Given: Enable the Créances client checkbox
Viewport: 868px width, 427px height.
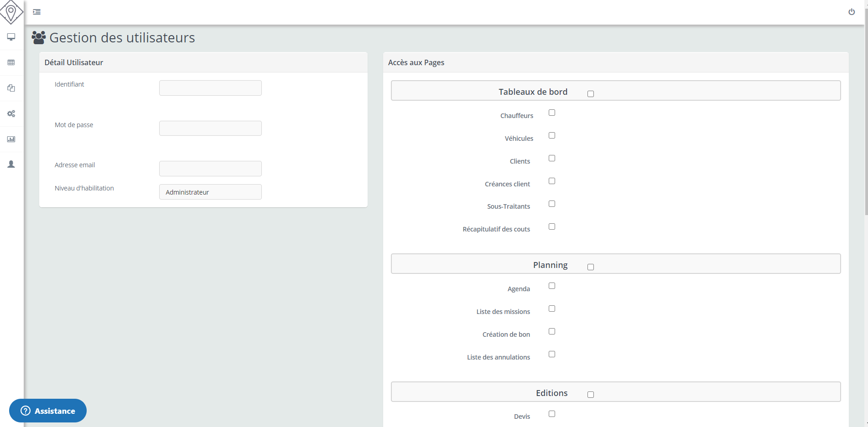Looking at the screenshot, I should [552, 181].
